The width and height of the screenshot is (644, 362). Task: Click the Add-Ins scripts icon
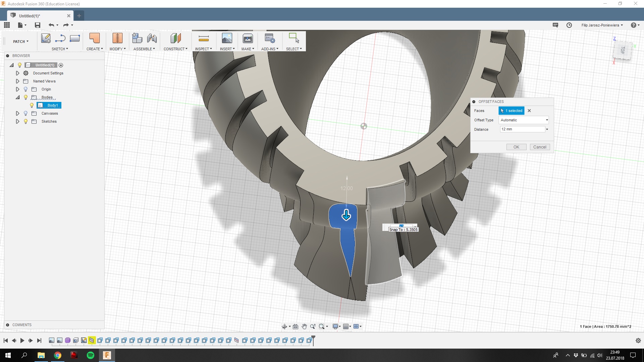click(x=270, y=38)
